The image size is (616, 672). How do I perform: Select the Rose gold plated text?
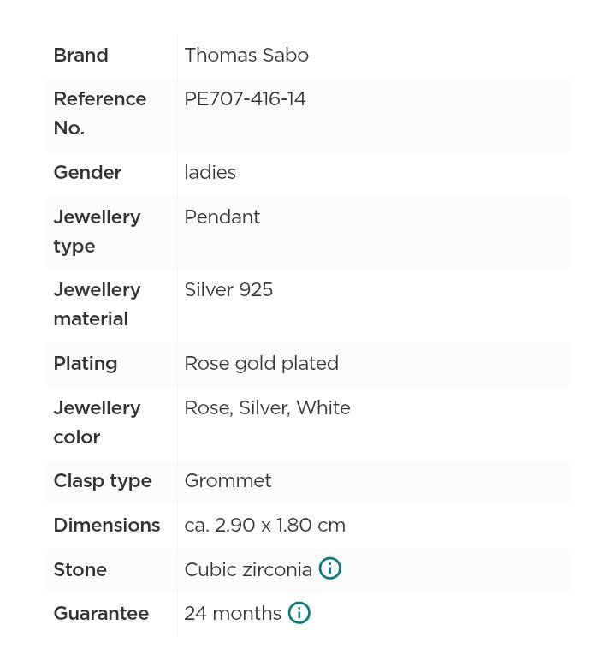pos(261,363)
